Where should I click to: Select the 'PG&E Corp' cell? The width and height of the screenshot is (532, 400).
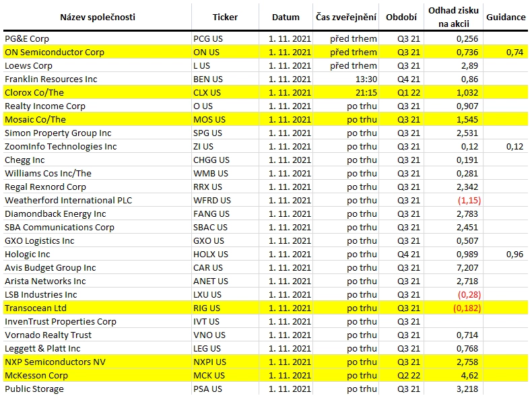98,38
